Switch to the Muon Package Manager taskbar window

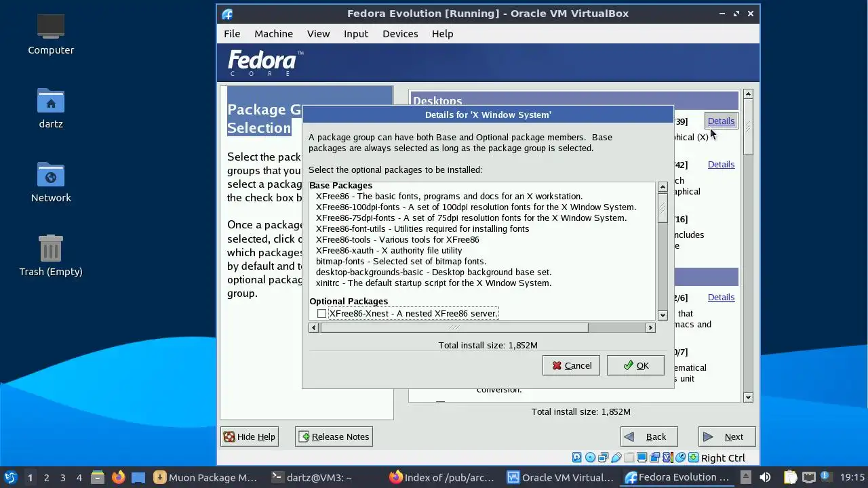(x=206, y=477)
